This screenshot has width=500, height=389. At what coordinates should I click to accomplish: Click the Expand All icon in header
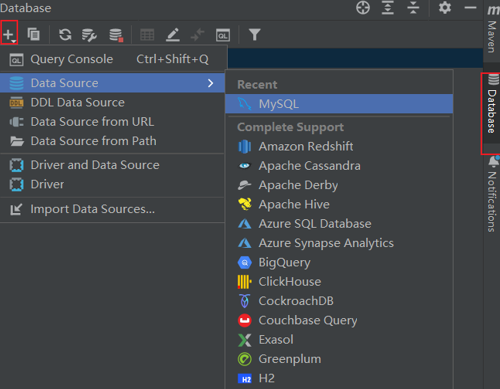(388, 8)
